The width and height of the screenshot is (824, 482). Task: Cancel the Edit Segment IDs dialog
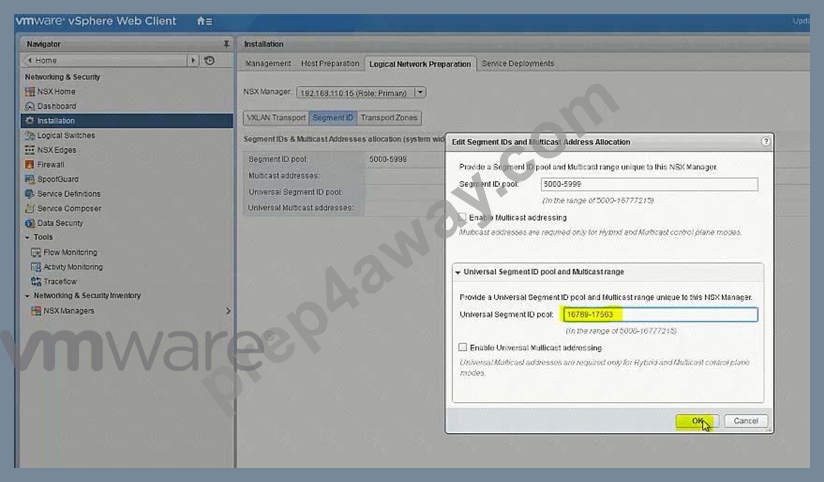click(746, 421)
